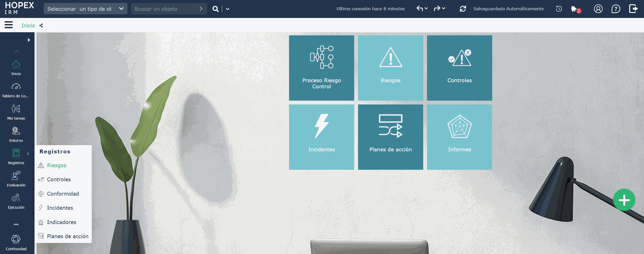Click the notifications icon with badge 2
The height and width of the screenshot is (254, 644).
(x=576, y=9)
